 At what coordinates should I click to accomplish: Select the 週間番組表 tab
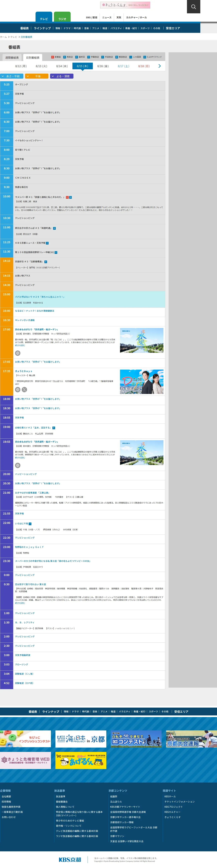[x=12, y=58]
